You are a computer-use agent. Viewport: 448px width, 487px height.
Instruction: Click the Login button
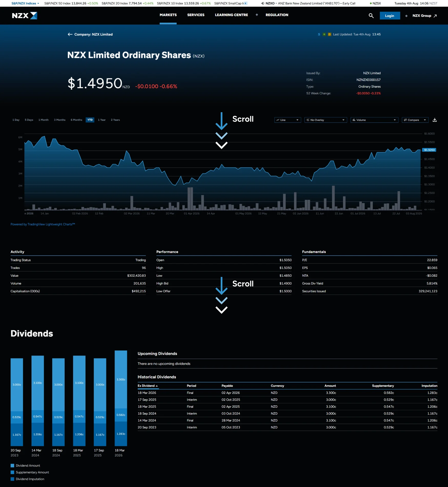(x=390, y=16)
